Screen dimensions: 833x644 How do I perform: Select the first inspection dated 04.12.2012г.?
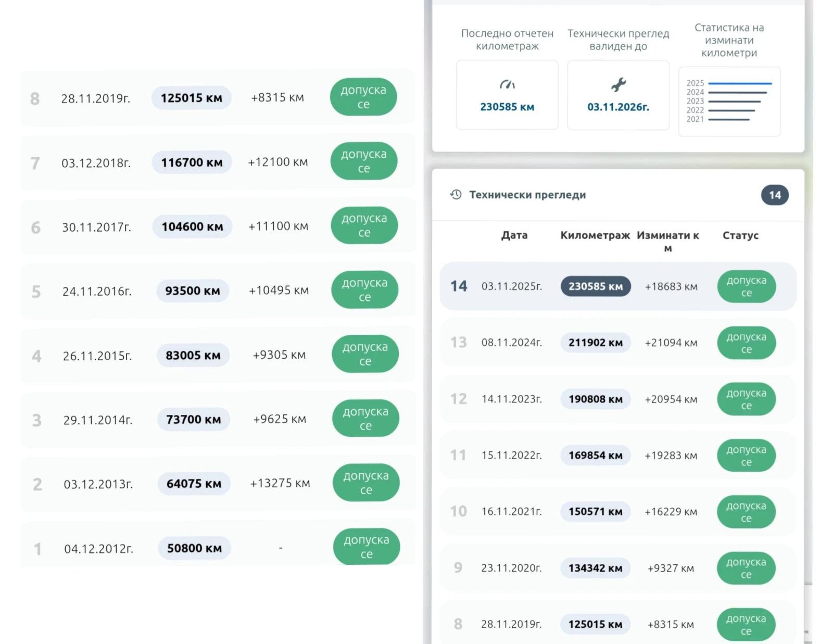[98, 549]
